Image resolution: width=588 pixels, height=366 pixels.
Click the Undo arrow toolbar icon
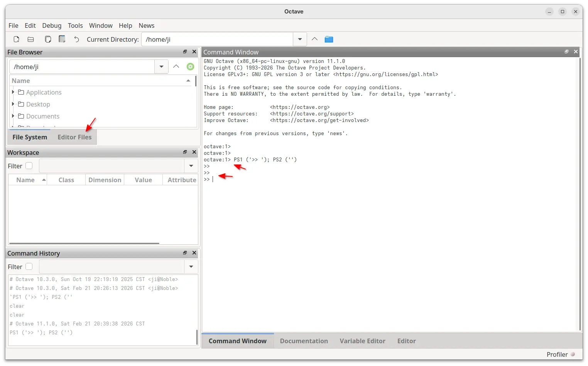[76, 39]
